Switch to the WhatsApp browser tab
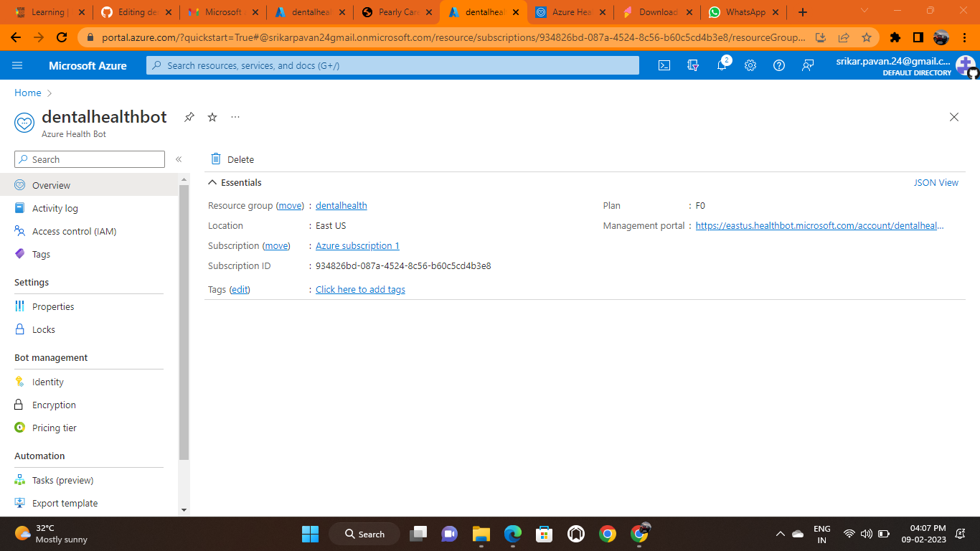 pyautogui.click(x=744, y=12)
